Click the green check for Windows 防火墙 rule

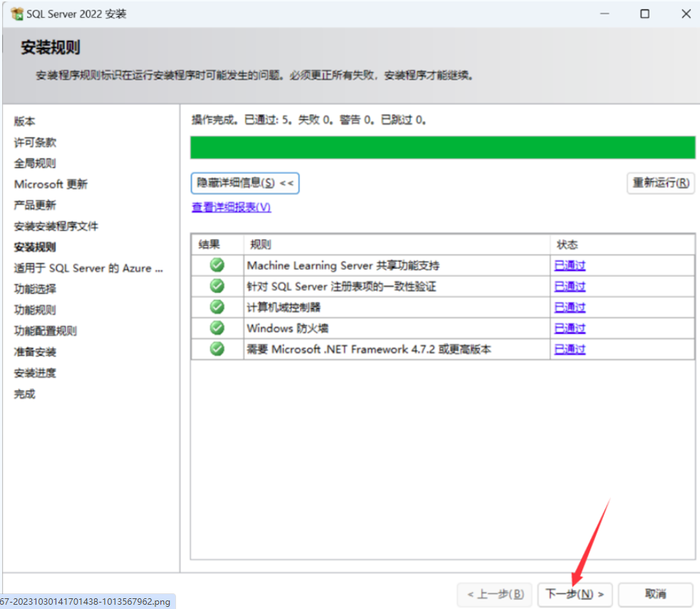point(217,328)
